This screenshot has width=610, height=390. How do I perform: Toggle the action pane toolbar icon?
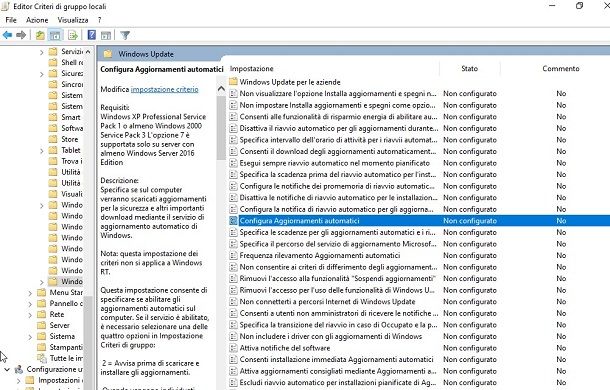click(106, 35)
